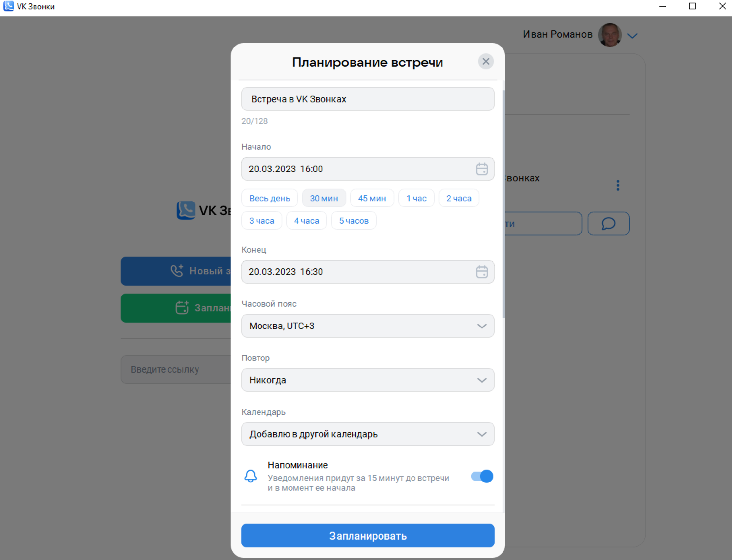This screenshot has width=732, height=560.
Task: Click the VK Звонки logo icon
Action: click(186, 210)
